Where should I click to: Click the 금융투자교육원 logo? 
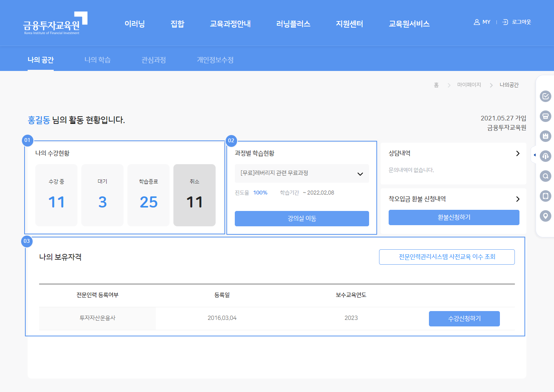coord(55,23)
